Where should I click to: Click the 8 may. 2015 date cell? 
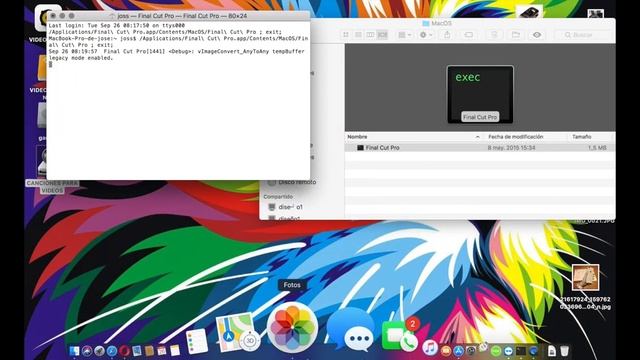[511, 148]
